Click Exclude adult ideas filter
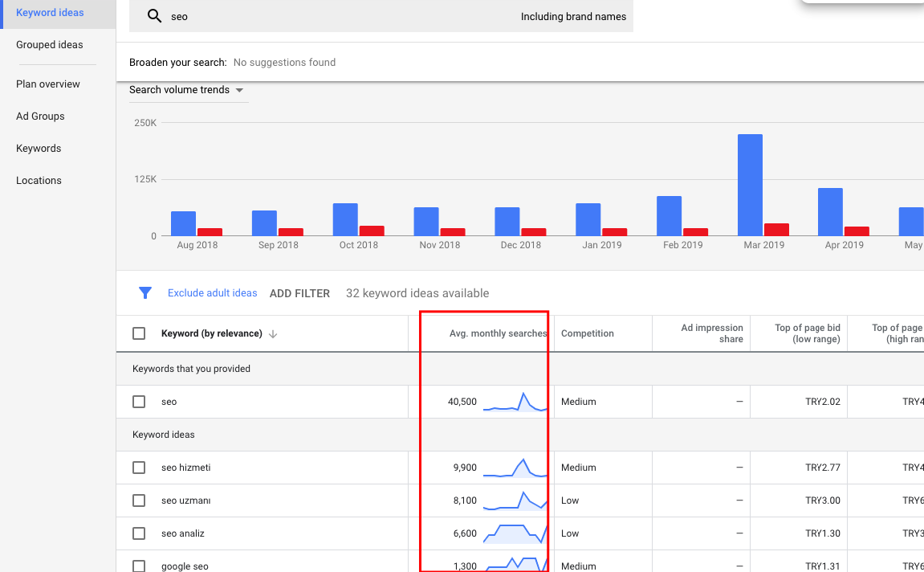 212,293
